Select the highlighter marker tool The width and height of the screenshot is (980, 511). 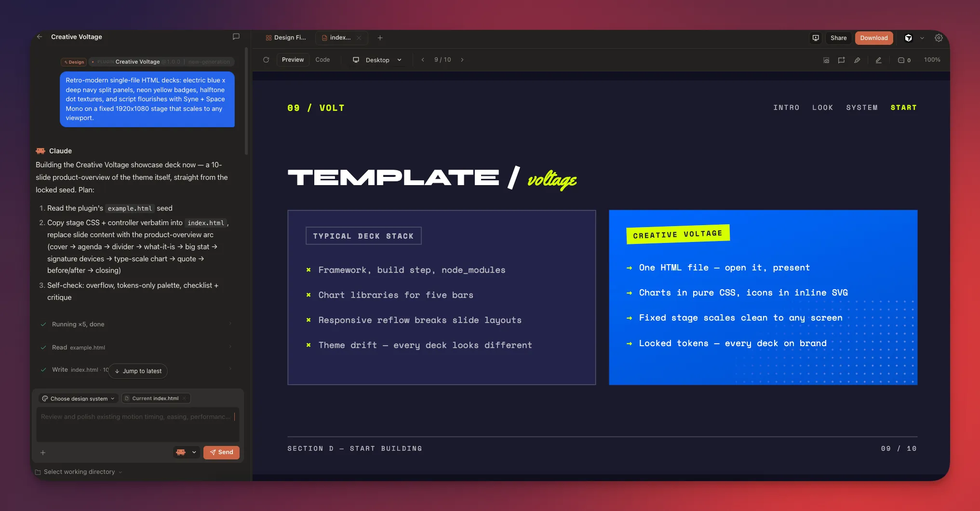[857, 60]
